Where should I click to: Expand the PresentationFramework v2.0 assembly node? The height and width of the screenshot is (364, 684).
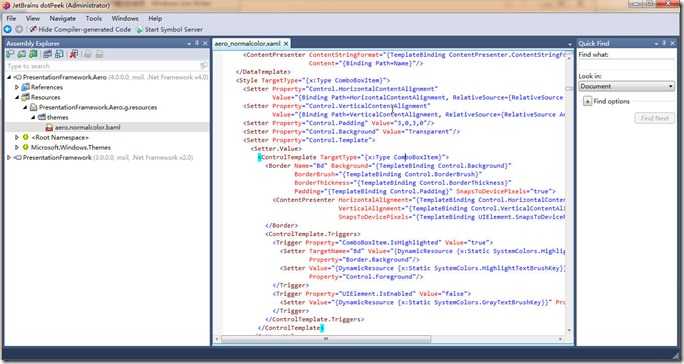9,157
